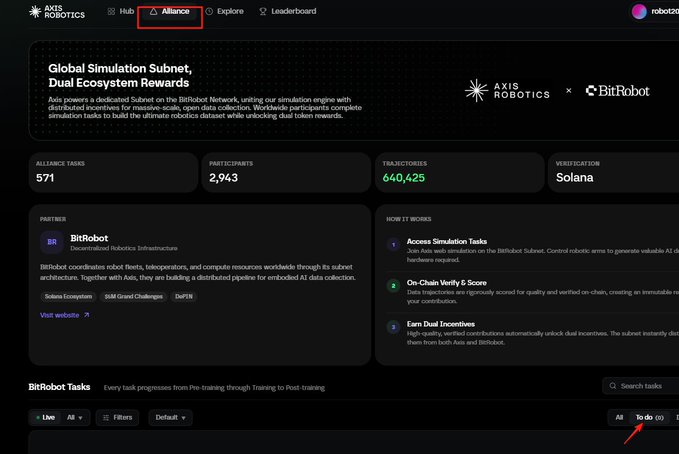This screenshot has width=679, height=454.
Task: Click the Access Simulation Tasks heading
Action: 446,241
